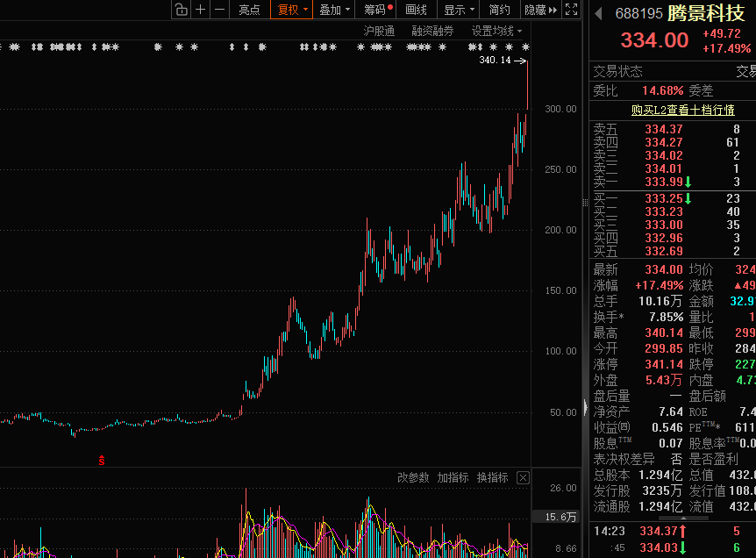Zoom out the chart with the minus button
Image resolution: width=756 pixels, height=558 pixels.
(x=219, y=10)
